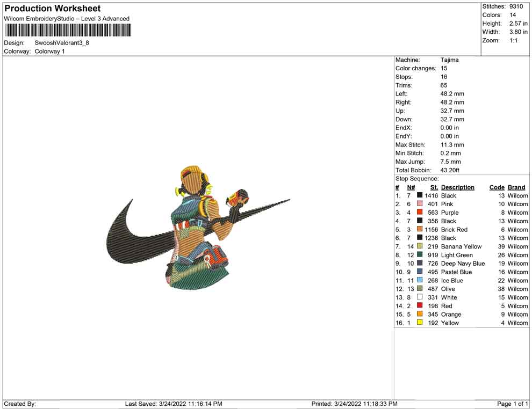Click the stitch count '1236' in row 6
The height and width of the screenshot is (409, 532).
click(431, 238)
